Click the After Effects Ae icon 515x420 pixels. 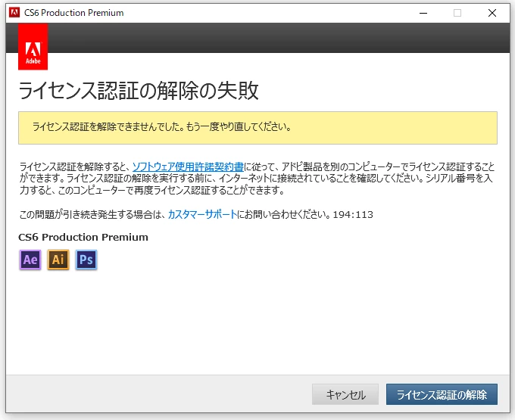30,260
